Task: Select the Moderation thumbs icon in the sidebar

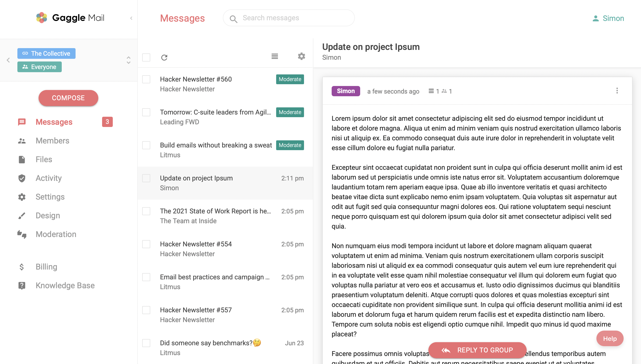Action: pos(22,234)
